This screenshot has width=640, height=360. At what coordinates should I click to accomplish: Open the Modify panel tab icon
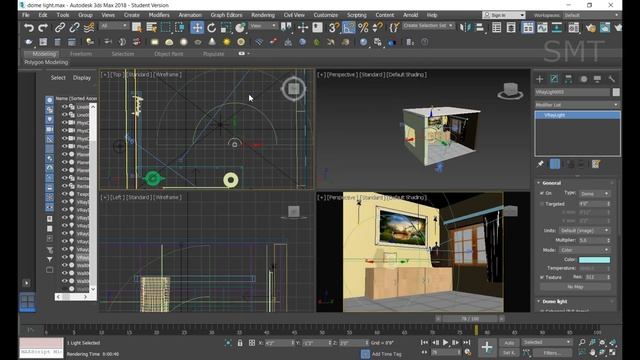(554, 79)
